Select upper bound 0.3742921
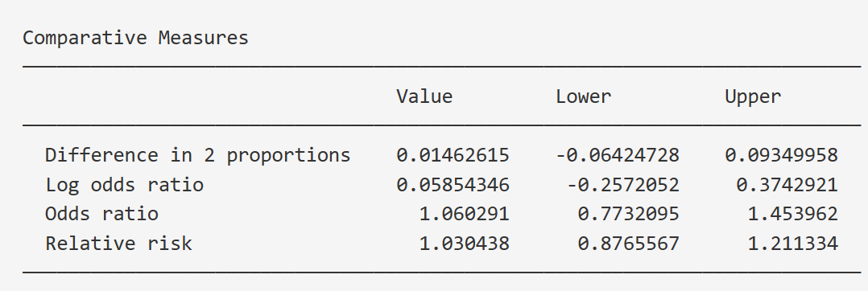This screenshot has width=868, height=291. coord(787,185)
